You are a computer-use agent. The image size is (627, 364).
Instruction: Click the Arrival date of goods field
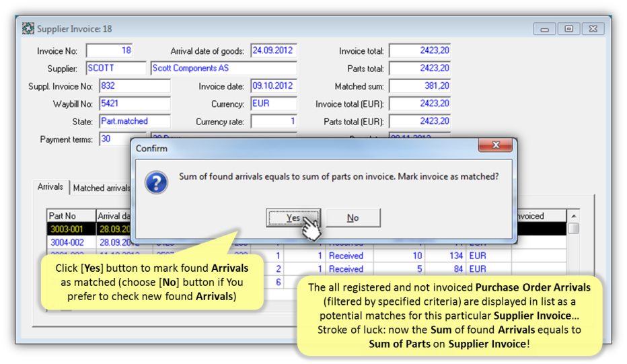[273, 50]
